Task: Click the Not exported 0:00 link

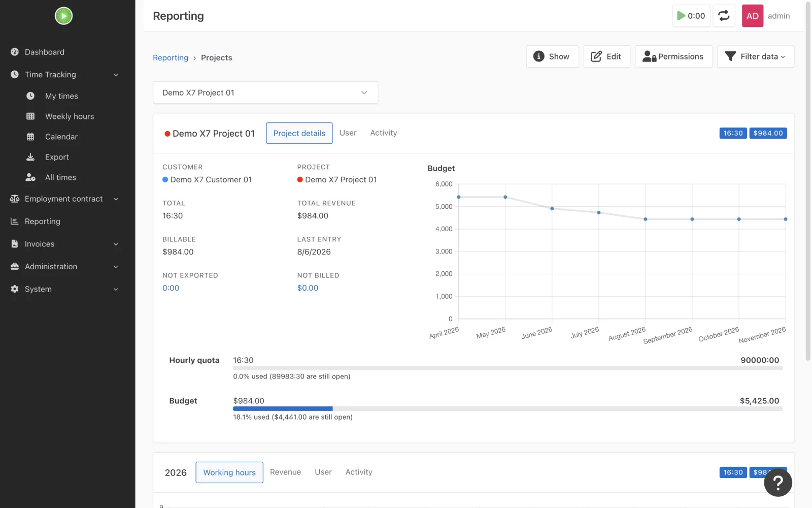Action: 171,288
